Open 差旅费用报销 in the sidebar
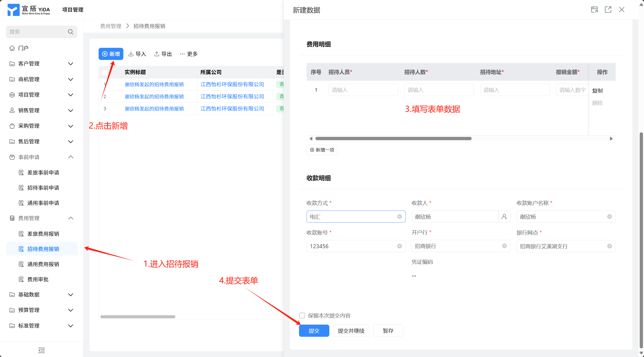Viewport: 644px width, 357px height. 43,234
